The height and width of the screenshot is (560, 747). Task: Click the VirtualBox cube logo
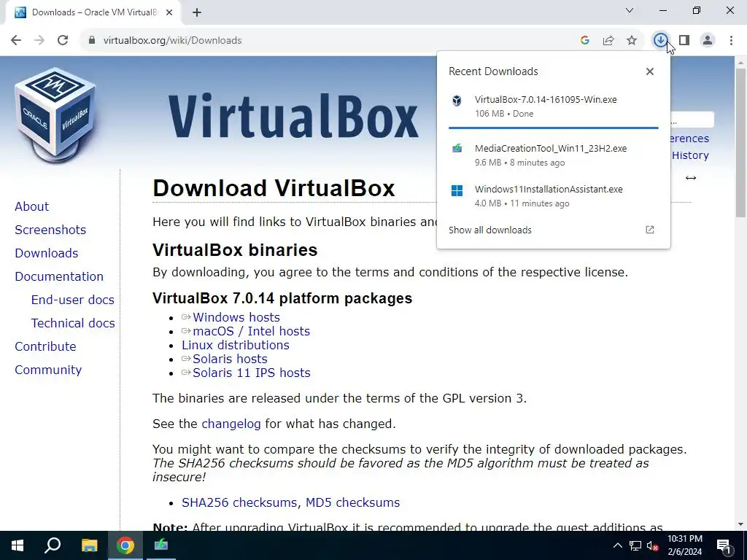(x=55, y=114)
